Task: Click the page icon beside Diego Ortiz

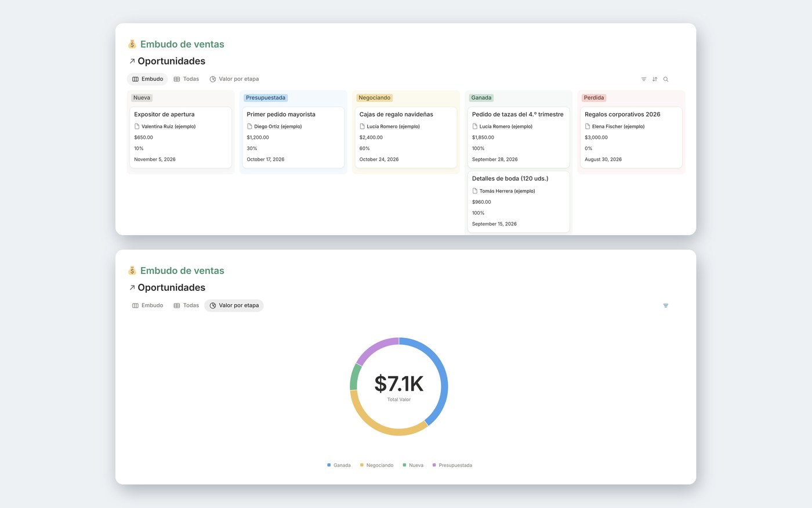Action: (249, 126)
